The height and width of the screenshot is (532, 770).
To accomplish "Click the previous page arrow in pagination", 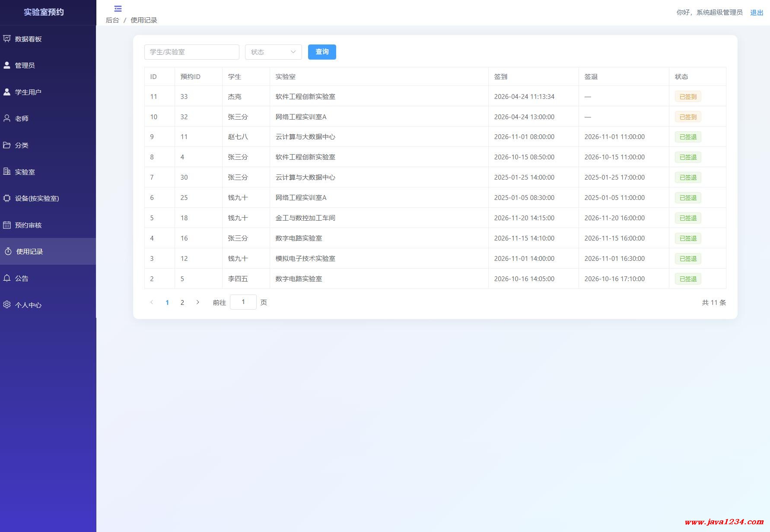I will click(x=152, y=302).
